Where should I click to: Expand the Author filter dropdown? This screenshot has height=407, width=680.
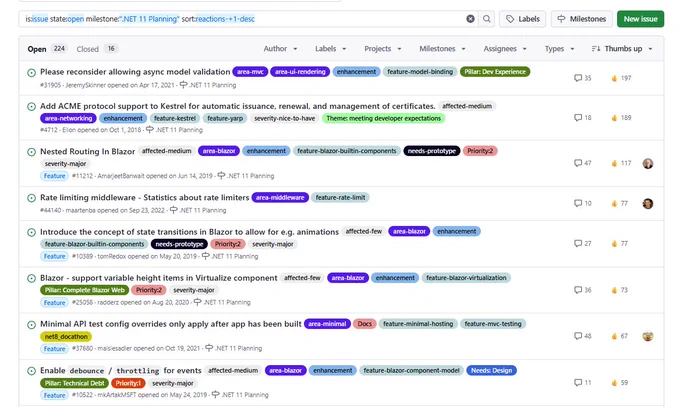pyautogui.click(x=280, y=49)
